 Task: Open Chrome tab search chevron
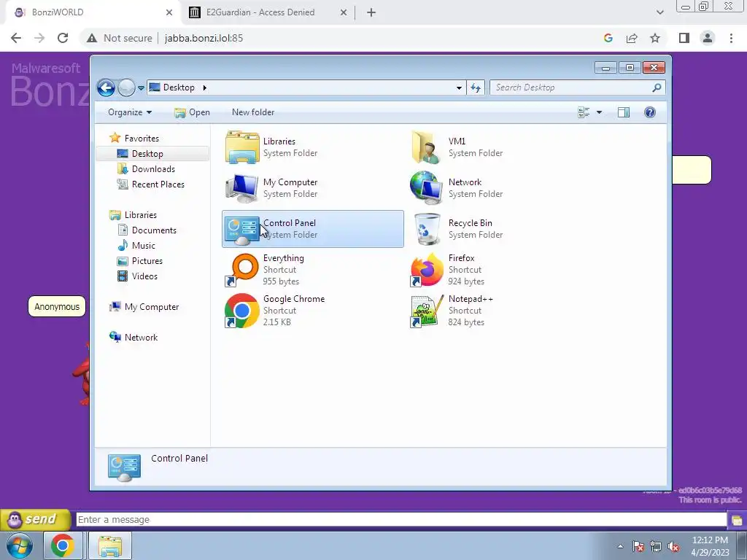coord(659,12)
